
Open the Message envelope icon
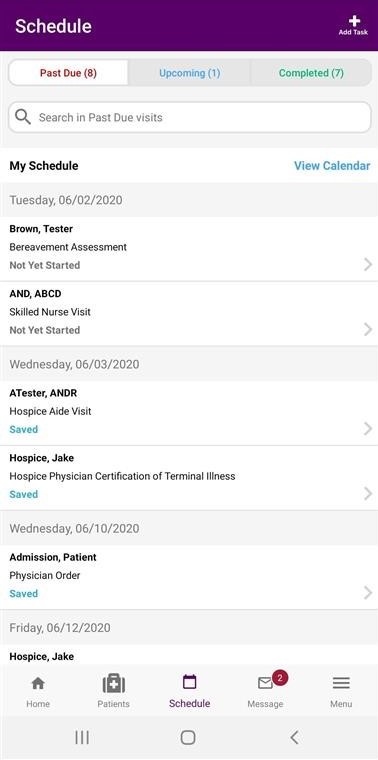coord(265,683)
